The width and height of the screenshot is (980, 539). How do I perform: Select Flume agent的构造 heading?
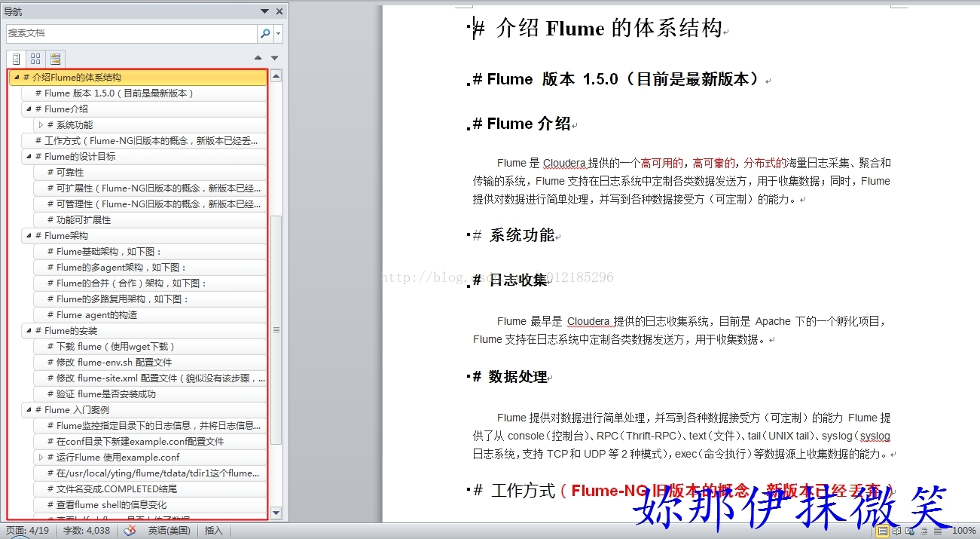(x=151, y=315)
